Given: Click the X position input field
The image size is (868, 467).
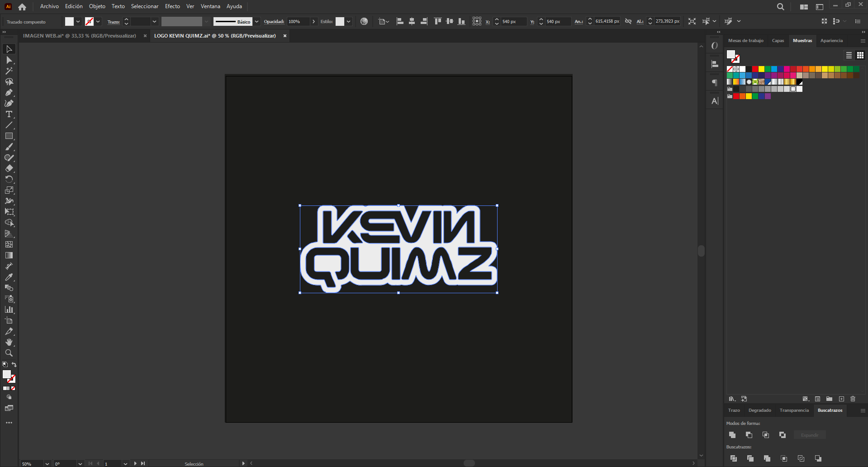Looking at the screenshot, I should pyautogui.click(x=513, y=22).
